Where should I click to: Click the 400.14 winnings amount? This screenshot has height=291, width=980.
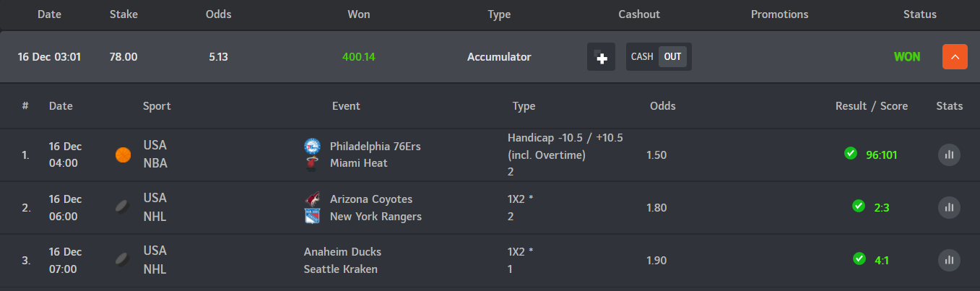(x=359, y=57)
